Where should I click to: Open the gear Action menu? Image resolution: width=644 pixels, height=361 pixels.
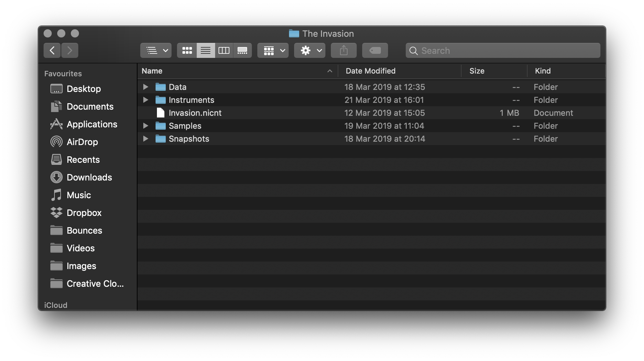(310, 50)
